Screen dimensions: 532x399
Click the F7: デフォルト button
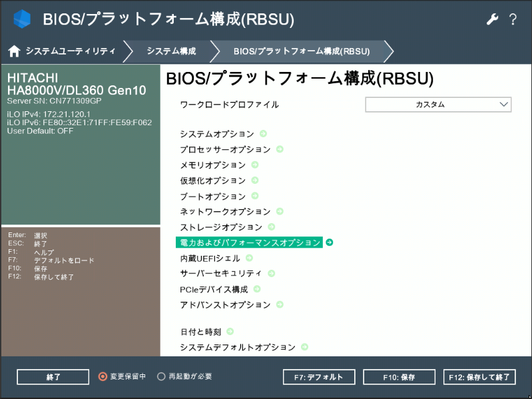[x=319, y=377]
